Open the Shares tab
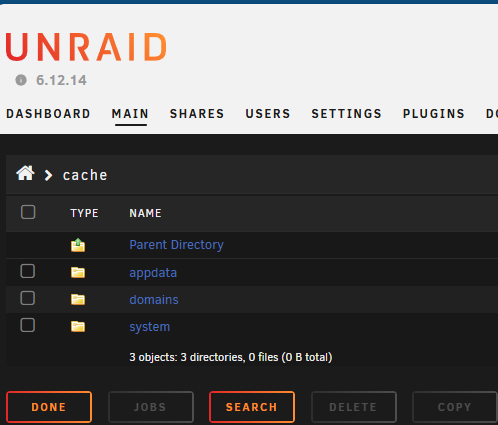 197,114
